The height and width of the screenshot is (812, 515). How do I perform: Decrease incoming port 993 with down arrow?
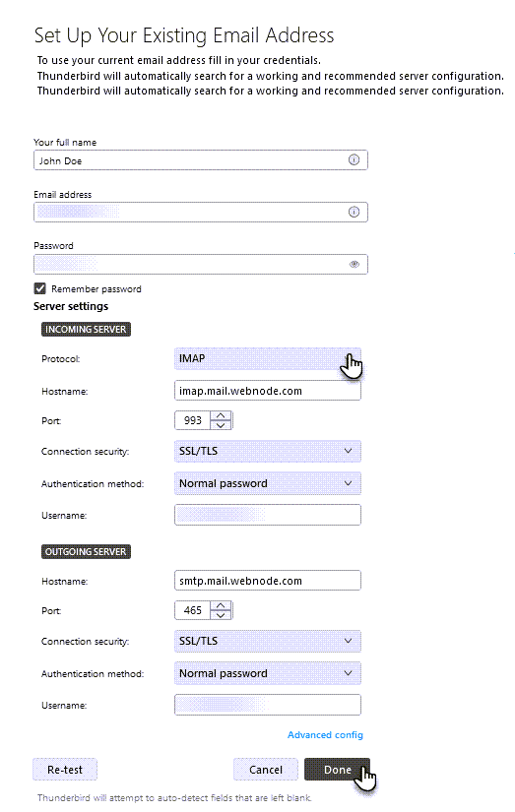click(x=222, y=425)
